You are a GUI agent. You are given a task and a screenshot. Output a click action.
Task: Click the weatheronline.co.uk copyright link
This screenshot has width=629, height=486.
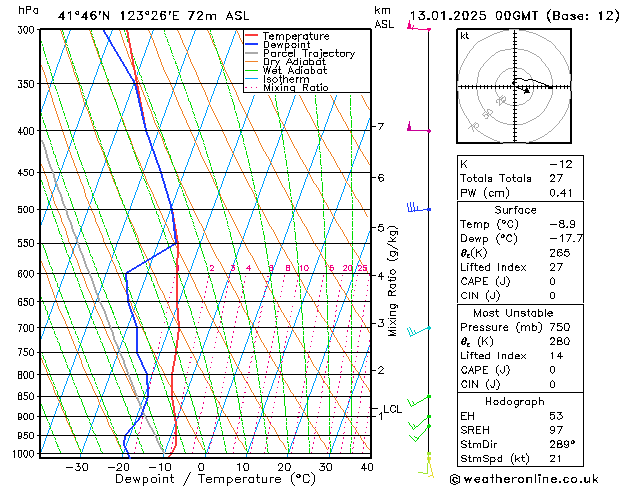(524, 479)
